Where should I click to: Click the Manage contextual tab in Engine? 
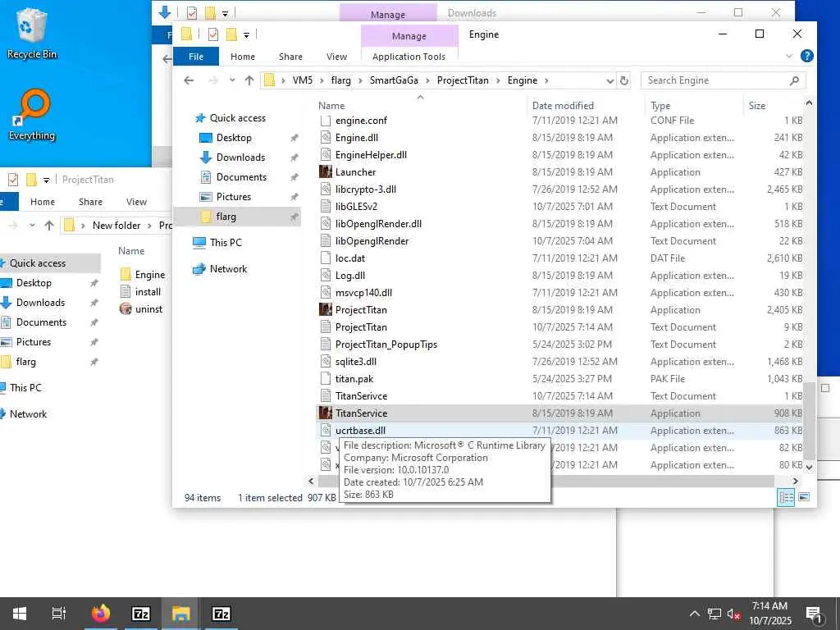[x=409, y=36]
